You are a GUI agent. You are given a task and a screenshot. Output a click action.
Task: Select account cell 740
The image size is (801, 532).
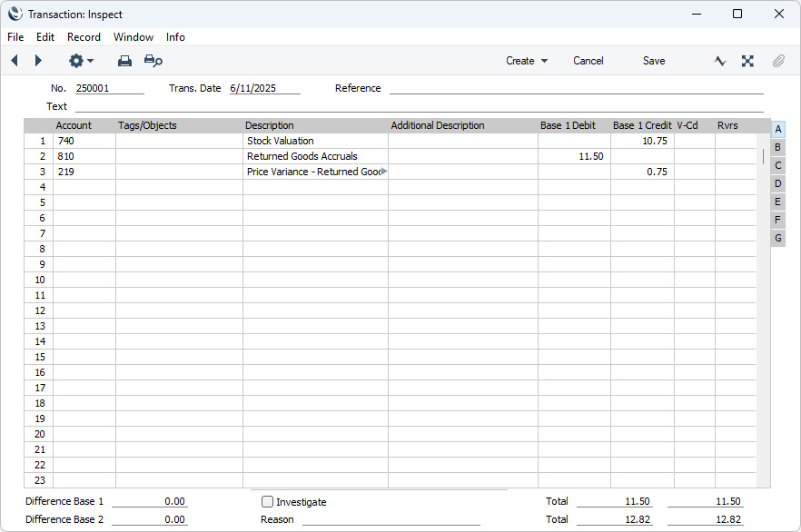84,141
